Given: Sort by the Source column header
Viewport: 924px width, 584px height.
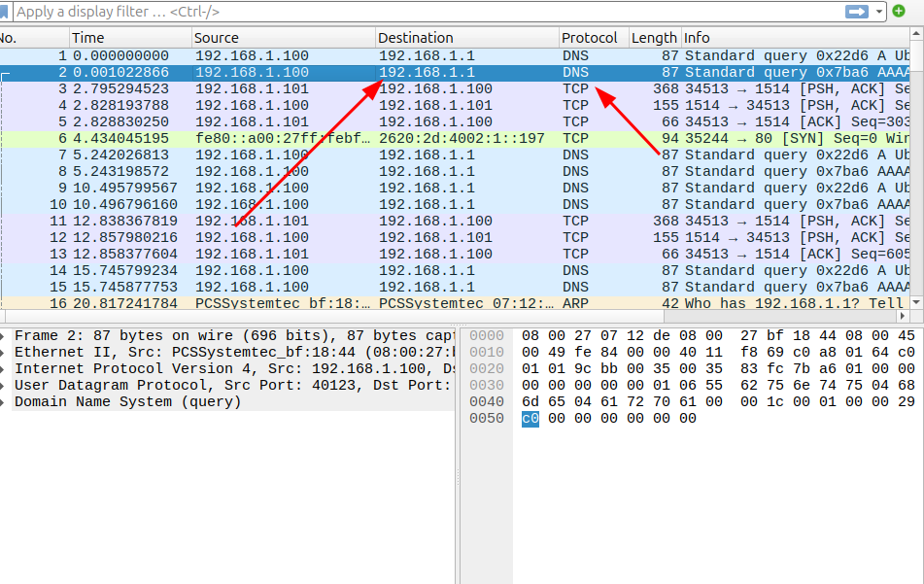Looking at the screenshot, I should [284, 38].
